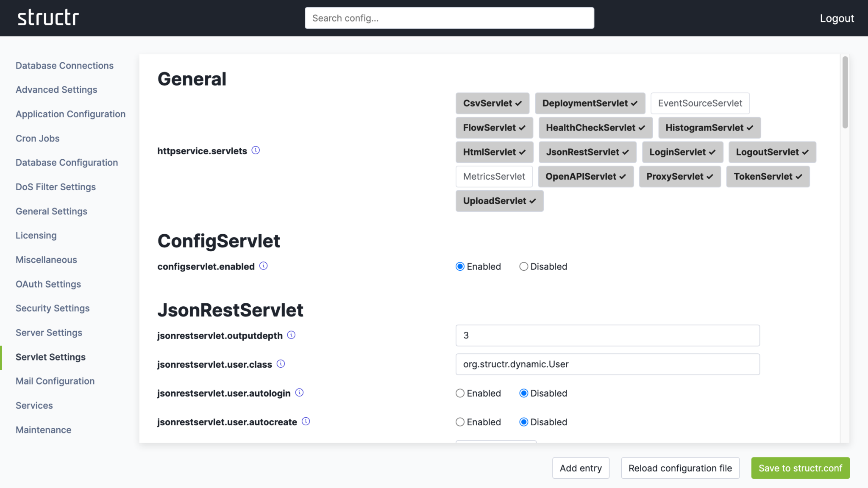Click the structr logo

pyautogui.click(x=48, y=18)
